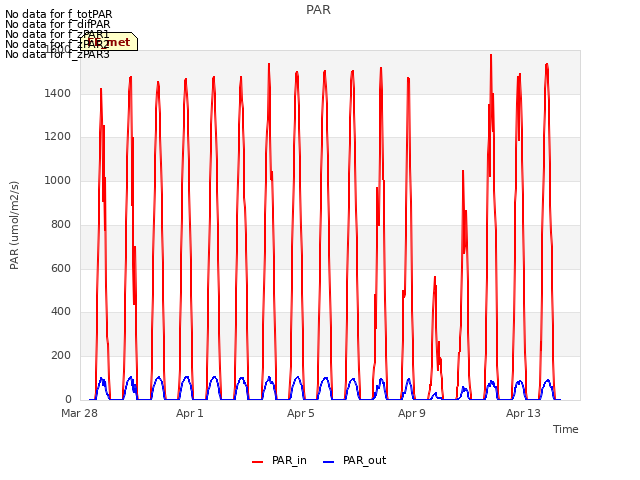640x480 pixels.
Task: Click the 0 y-axis tick label
Action: 68,399
